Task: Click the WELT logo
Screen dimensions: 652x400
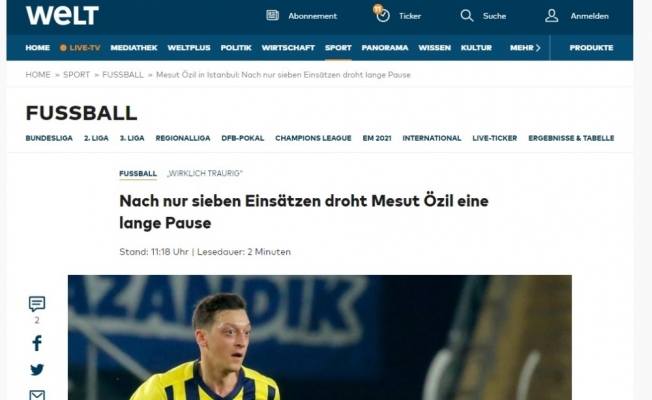Action: (62, 15)
